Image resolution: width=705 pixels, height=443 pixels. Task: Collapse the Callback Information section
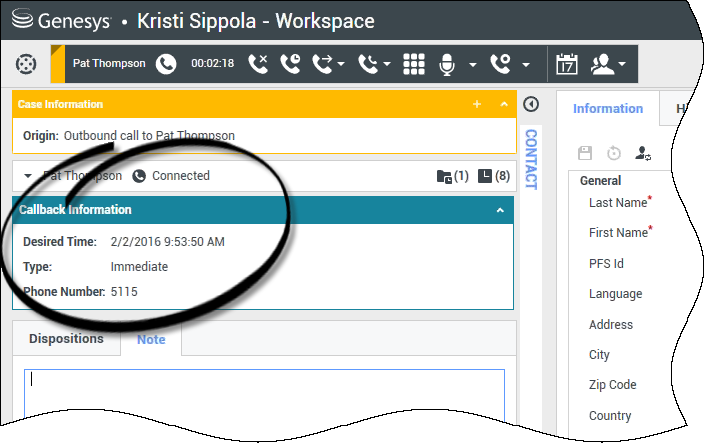click(x=500, y=210)
